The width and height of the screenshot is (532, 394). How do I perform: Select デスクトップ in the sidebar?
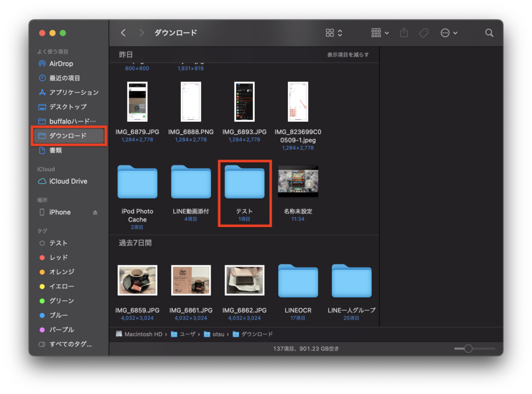[x=69, y=106]
